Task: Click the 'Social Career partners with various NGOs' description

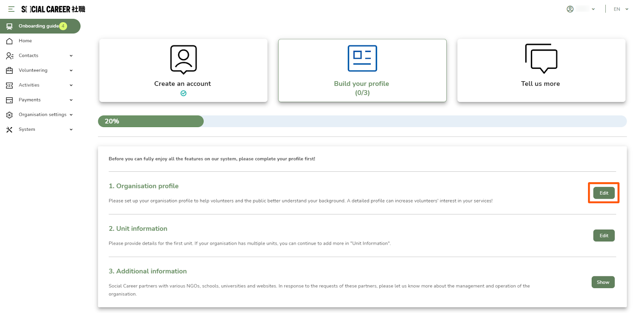Action: 319,290
